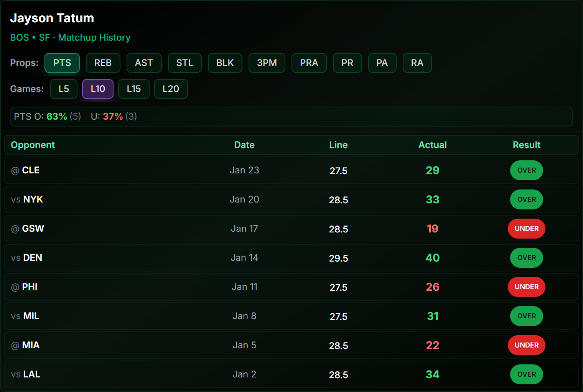
Task: Click the OVER badge for Jan 23
Action: coord(526,170)
